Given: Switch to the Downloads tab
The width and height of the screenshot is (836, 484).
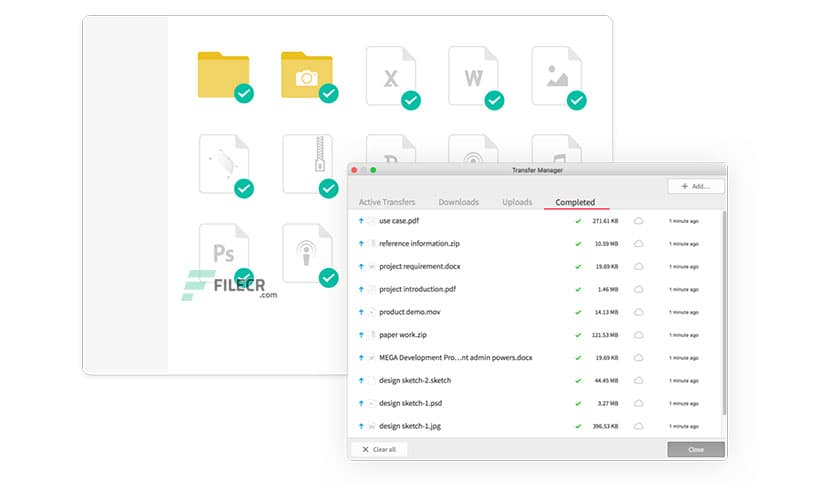Looking at the screenshot, I should 459,202.
